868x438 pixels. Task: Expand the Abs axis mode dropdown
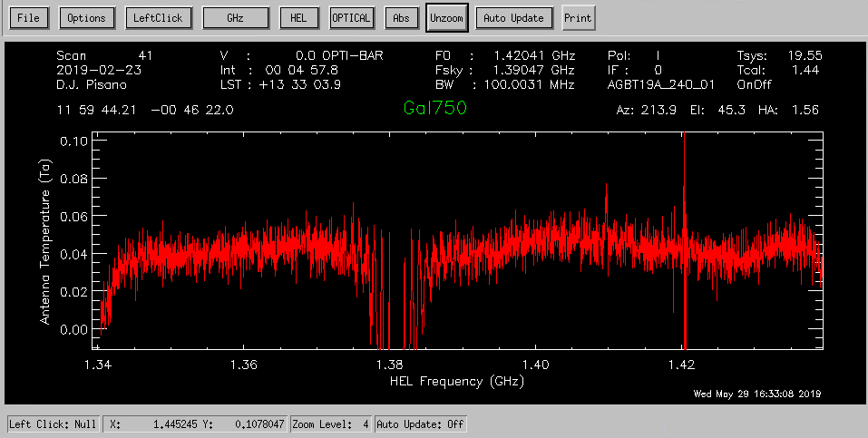[x=400, y=18]
